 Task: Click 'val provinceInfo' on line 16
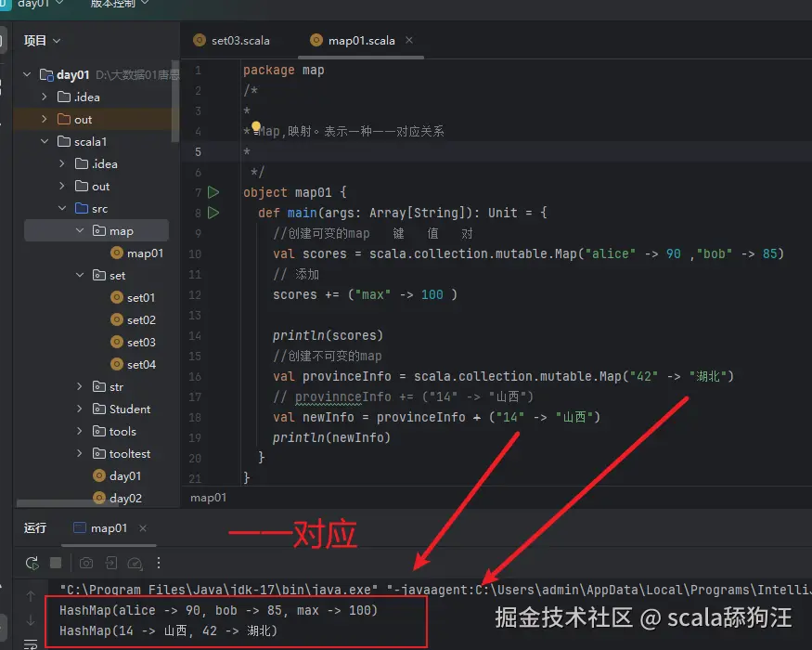point(332,376)
